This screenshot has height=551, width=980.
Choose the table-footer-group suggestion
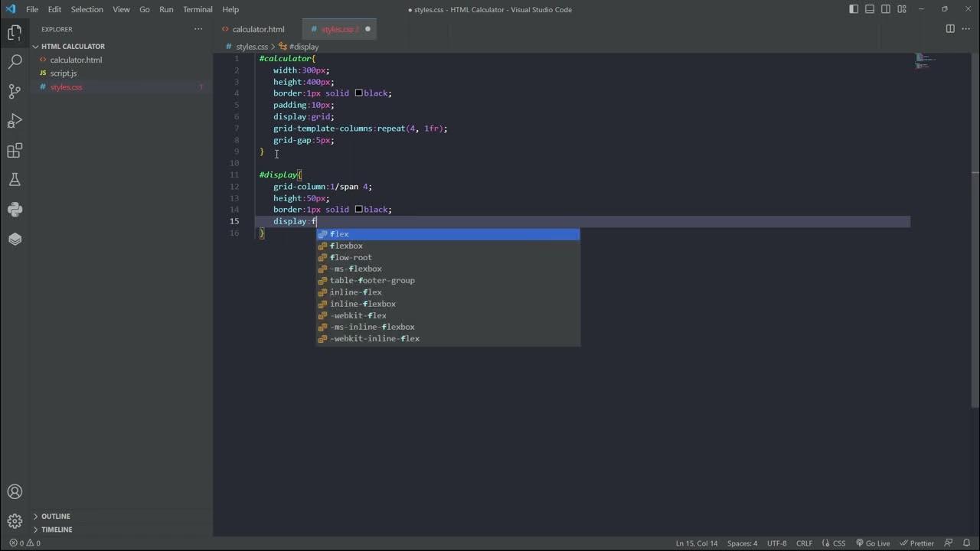(x=449, y=280)
